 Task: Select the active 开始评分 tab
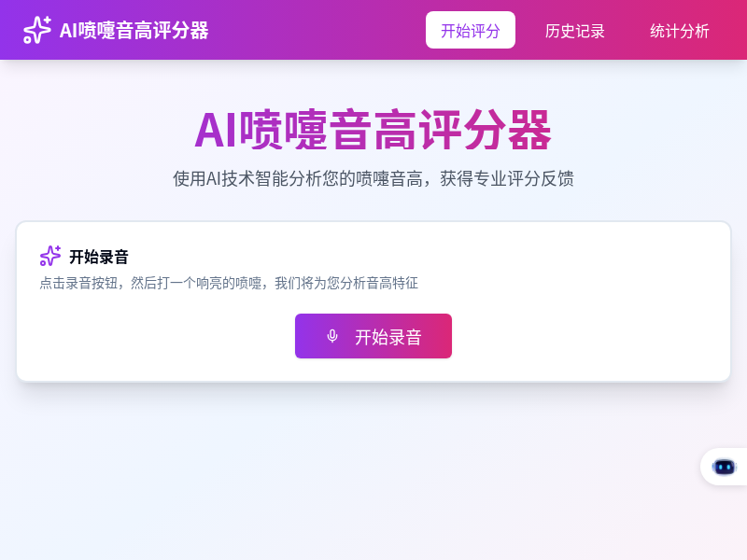click(471, 29)
